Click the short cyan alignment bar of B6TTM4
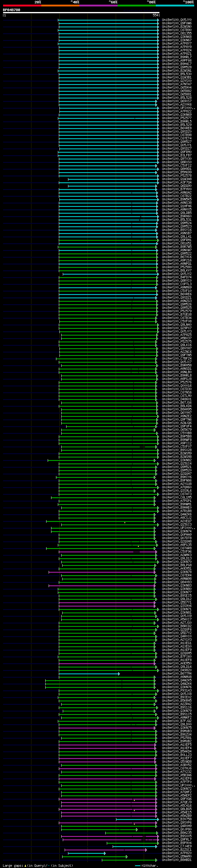197x868 pixels. pyautogui.click(x=89, y=674)
